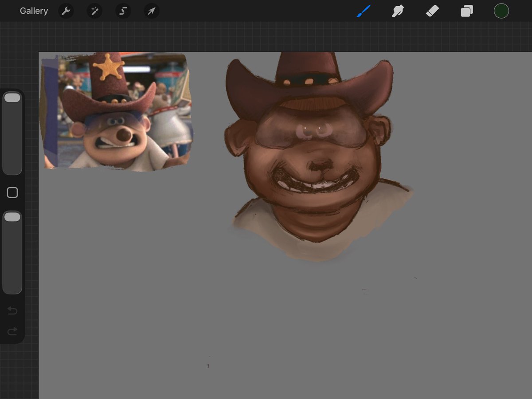The height and width of the screenshot is (399, 532).
Task: Click the cowboy reference image
Action: [x=117, y=111]
